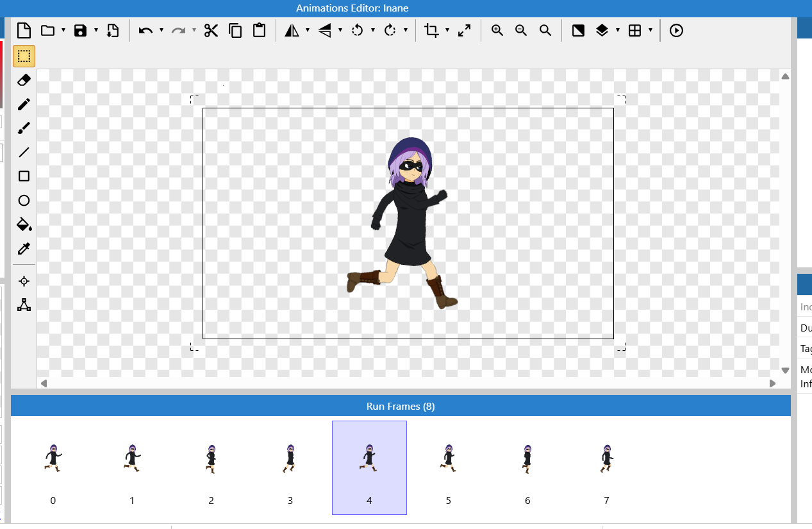This screenshot has width=812, height=529.
Task: Open horizontal flip options dropdown
Action: 308,30
